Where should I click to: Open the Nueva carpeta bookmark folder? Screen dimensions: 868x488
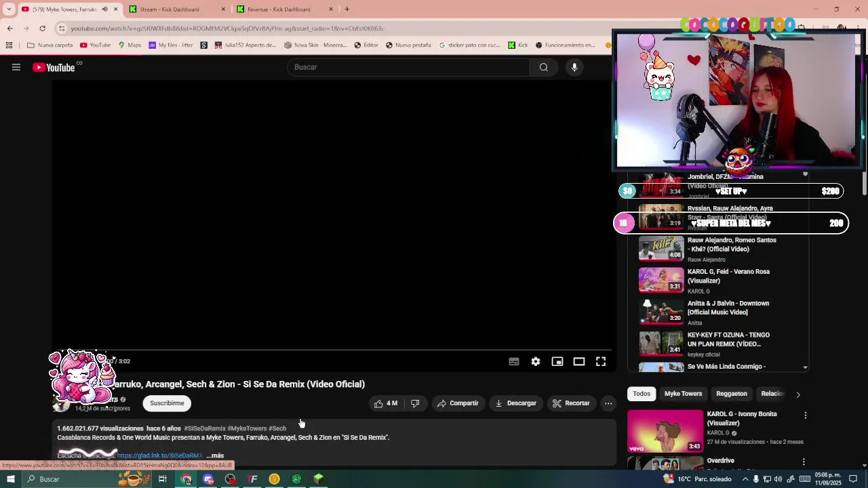click(50, 45)
